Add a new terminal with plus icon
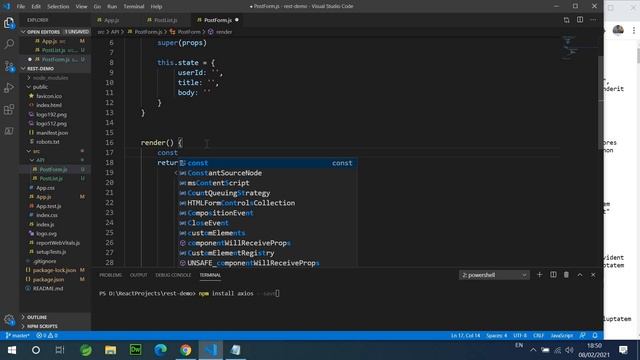This screenshot has height=360, width=640. tap(540, 275)
